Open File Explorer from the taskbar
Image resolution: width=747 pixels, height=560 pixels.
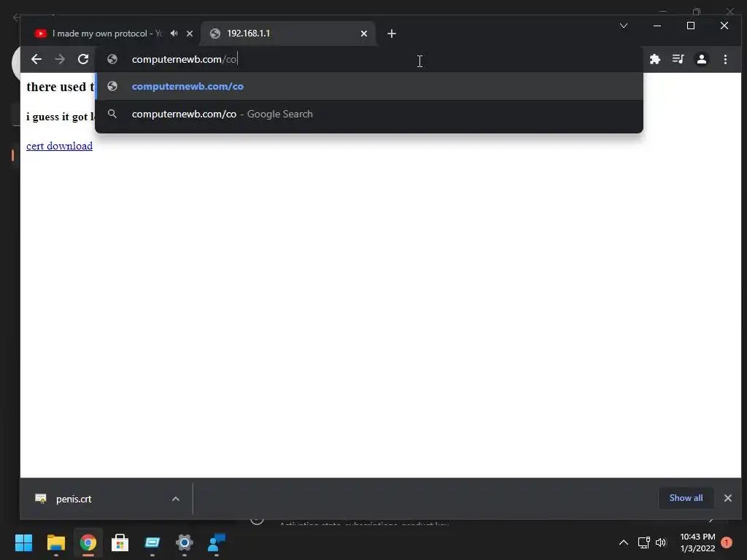[55, 542]
